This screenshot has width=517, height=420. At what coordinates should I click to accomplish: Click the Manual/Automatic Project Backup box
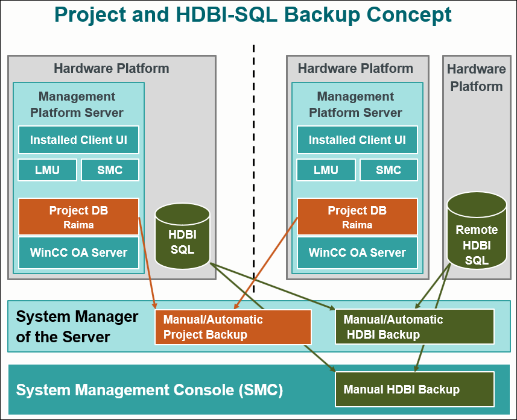point(233,327)
